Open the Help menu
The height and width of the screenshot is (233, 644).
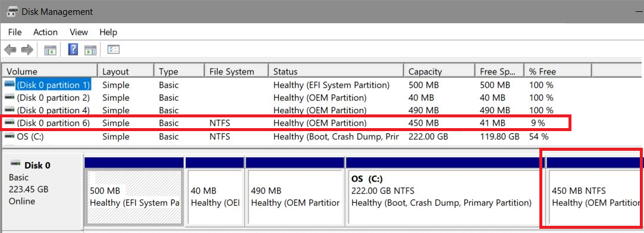[x=108, y=32]
